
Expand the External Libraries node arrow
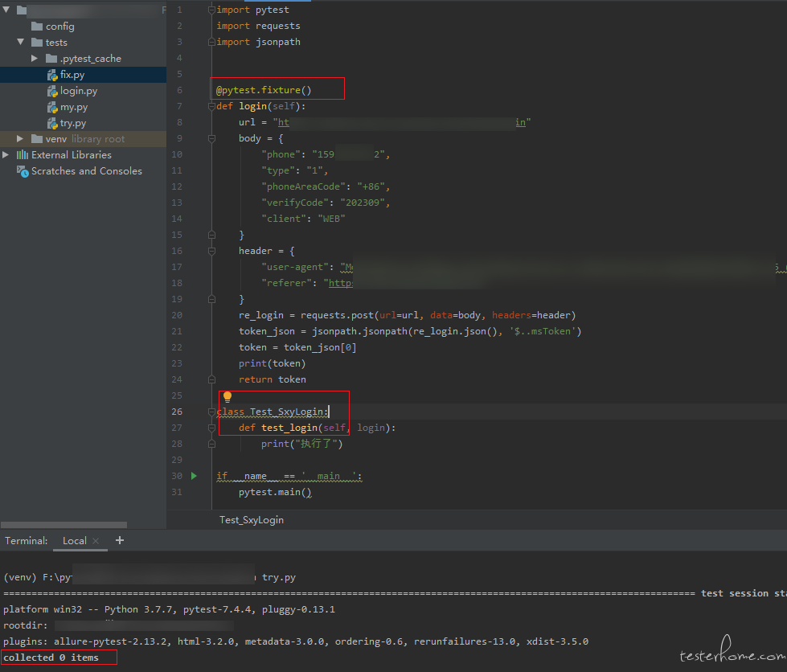(6, 154)
